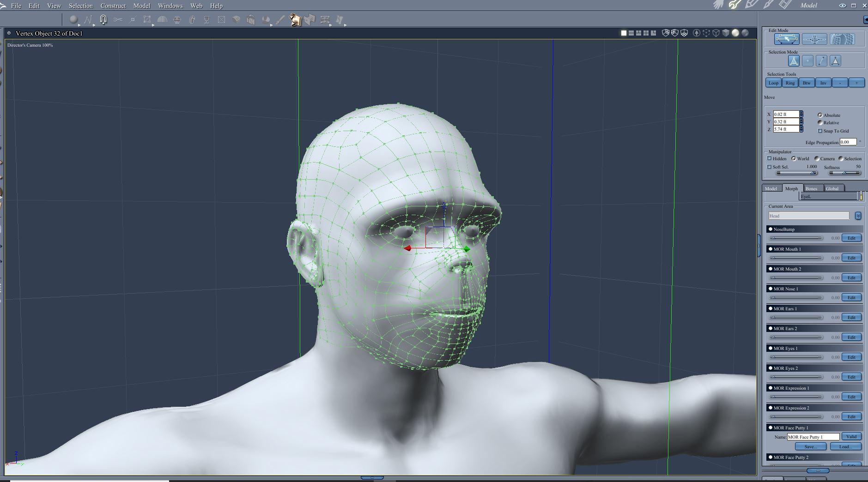Image resolution: width=868 pixels, height=482 pixels.
Task: Click the wine glass lathe tool
Action: (x=206, y=19)
